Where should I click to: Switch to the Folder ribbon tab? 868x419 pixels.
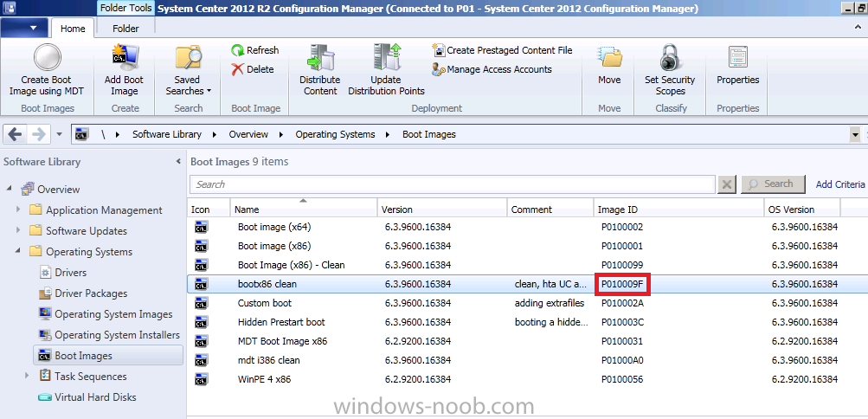coord(125,29)
